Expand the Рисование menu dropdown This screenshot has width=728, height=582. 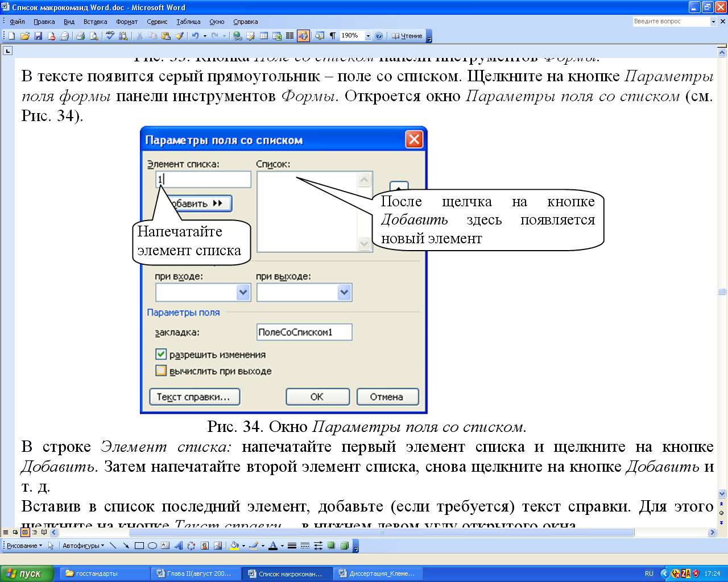24,546
